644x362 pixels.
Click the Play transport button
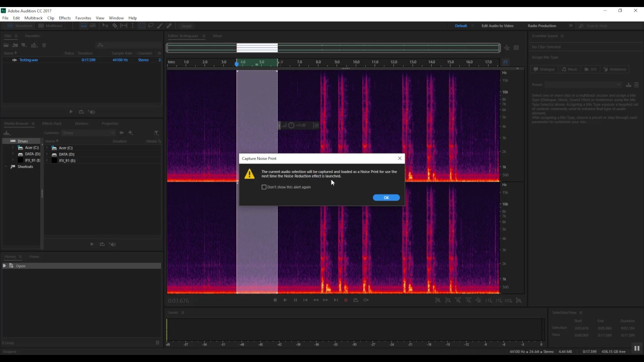[x=285, y=300]
